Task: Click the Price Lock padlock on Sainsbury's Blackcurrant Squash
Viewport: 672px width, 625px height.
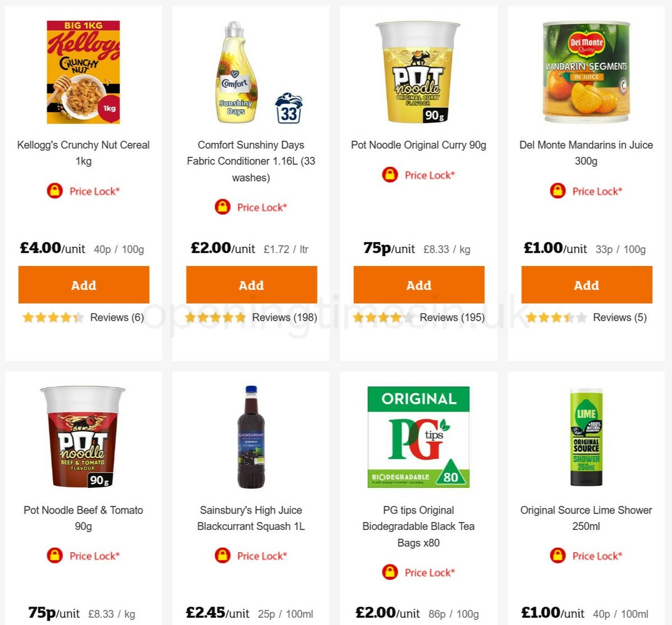Action: [222, 556]
